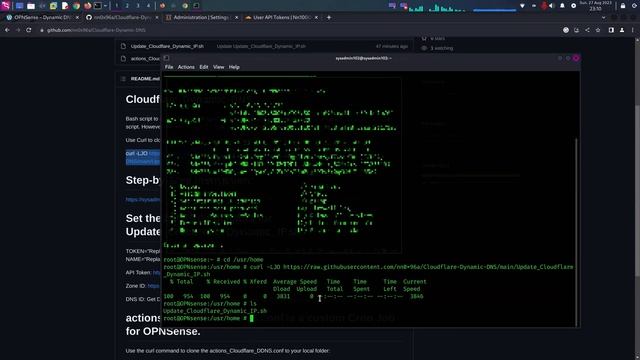Screen dimensions: 640x360
Task: Switch to workspace 2
Action: 127,6
